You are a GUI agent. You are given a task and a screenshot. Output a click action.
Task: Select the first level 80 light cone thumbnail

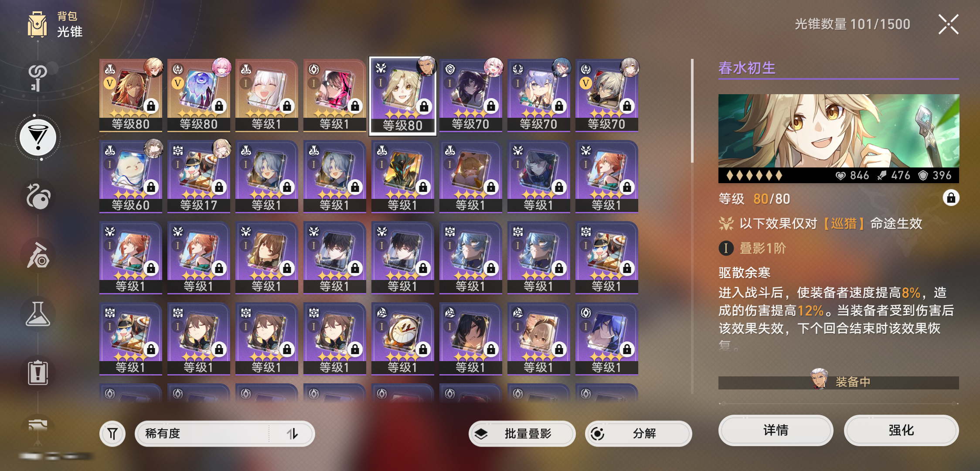(x=130, y=95)
